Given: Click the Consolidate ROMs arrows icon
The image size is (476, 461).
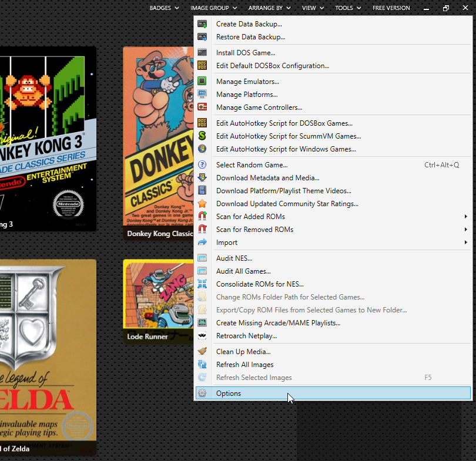Looking at the screenshot, I should [x=202, y=284].
